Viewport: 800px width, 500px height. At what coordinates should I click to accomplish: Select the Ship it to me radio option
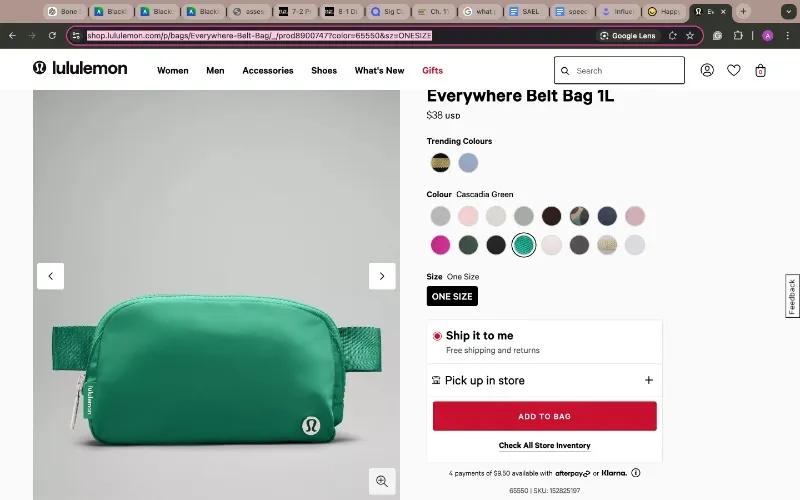tap(437, 336)
